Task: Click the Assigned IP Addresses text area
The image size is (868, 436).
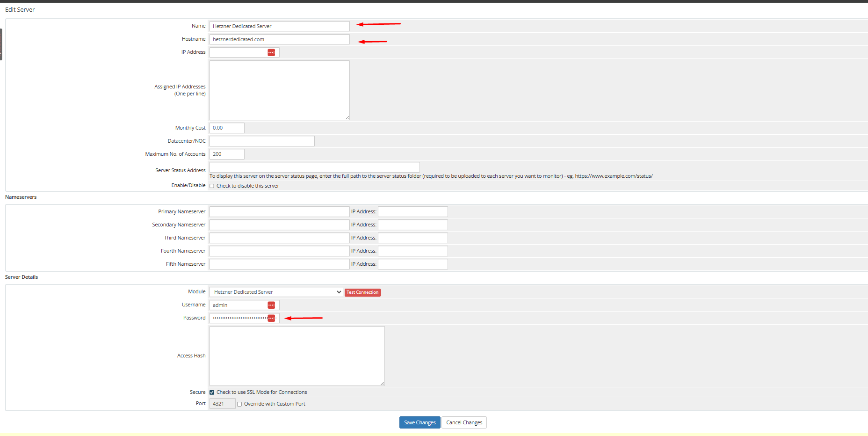Action: [x=279, y=90]
